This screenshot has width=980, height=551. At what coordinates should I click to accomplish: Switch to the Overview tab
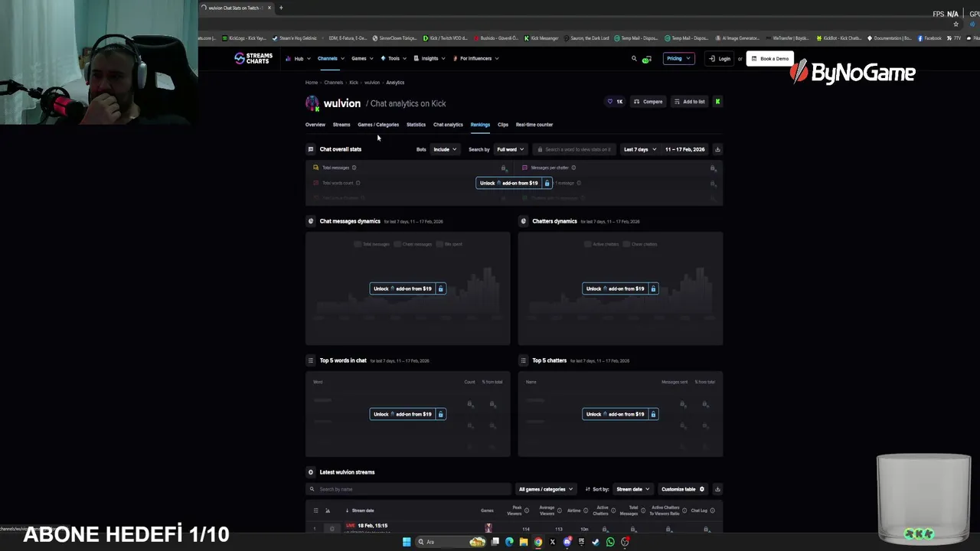tap(315, 125)
